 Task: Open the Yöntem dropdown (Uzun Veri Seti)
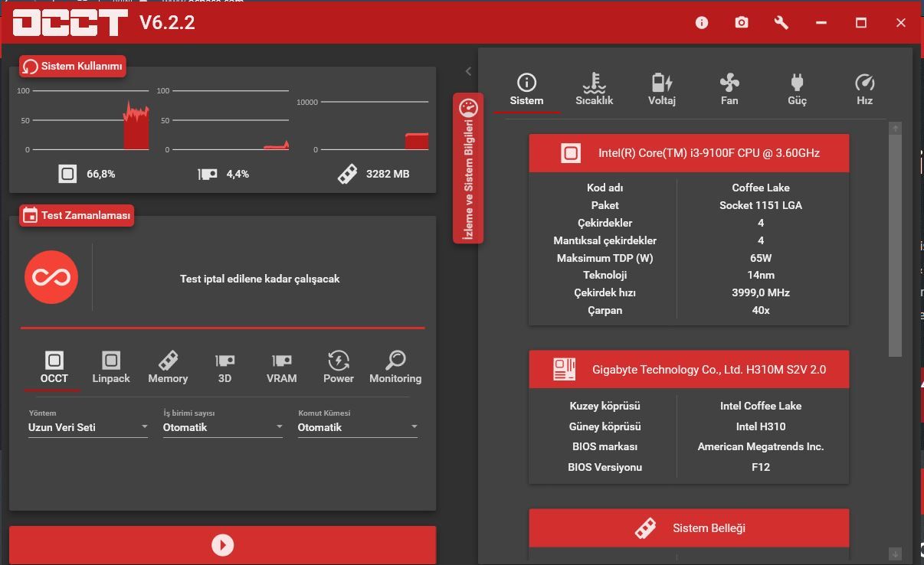(x=88, y=427)
